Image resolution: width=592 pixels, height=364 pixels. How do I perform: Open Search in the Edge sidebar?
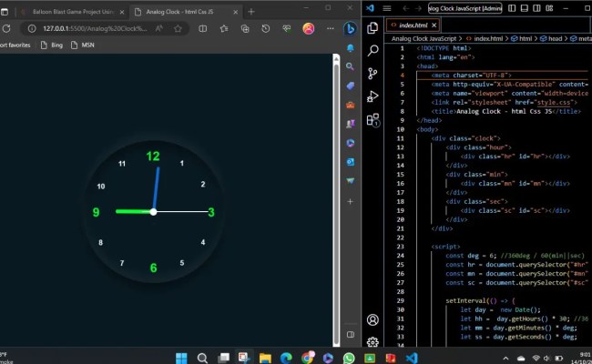pos(351,66)
